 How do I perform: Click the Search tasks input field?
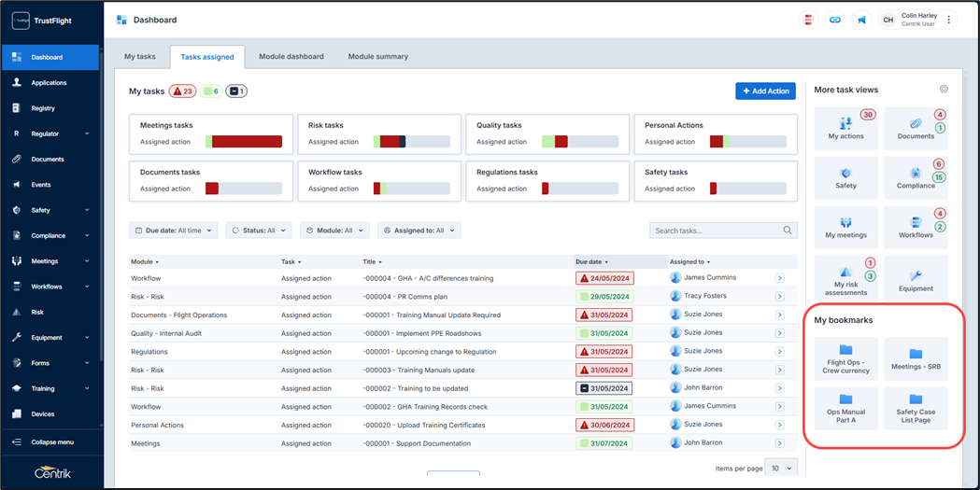tap(716, 231)
